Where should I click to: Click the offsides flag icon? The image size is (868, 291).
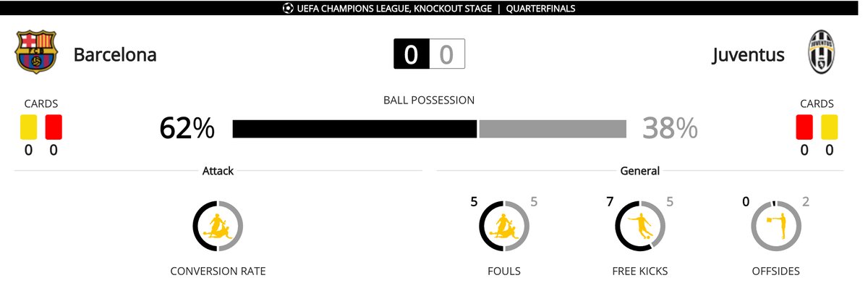pyautogui.click(x=775, y=226)
